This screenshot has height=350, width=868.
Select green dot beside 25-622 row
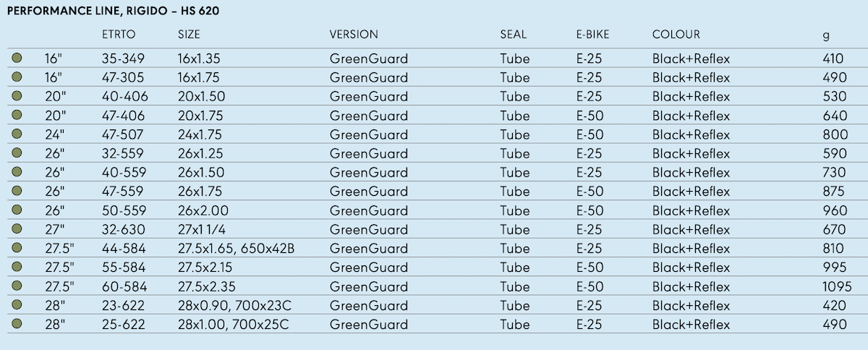(x=17, y=324)
